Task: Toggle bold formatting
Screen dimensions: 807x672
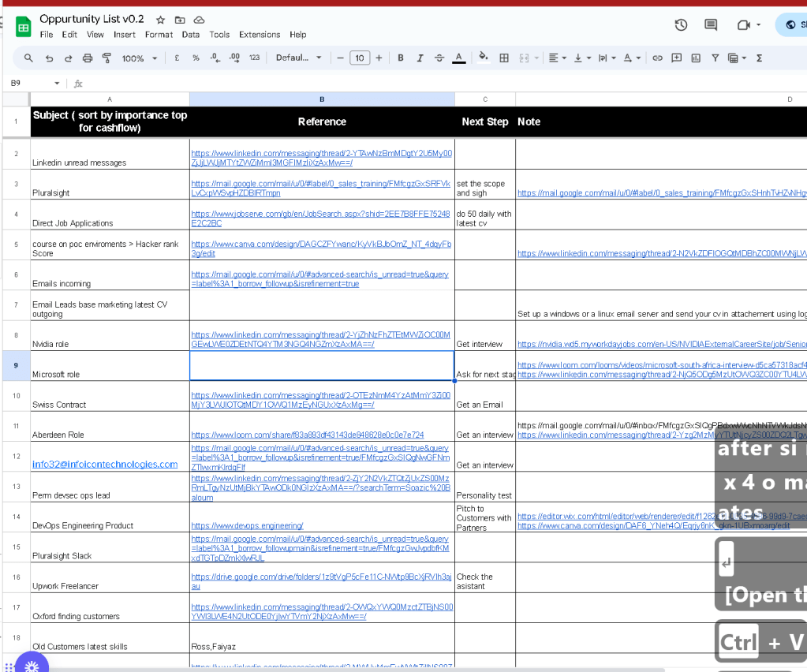Action: 401,58
